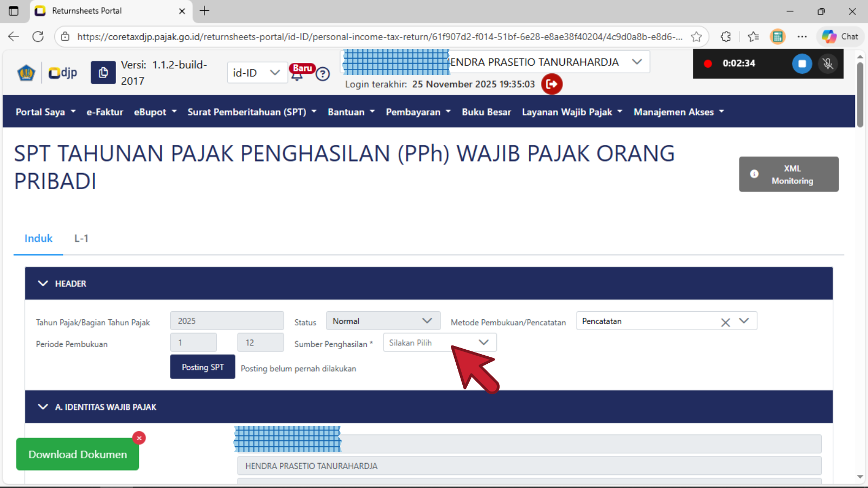Open the notification bell marked Baru
868x488 pixels.
(297, 75)
